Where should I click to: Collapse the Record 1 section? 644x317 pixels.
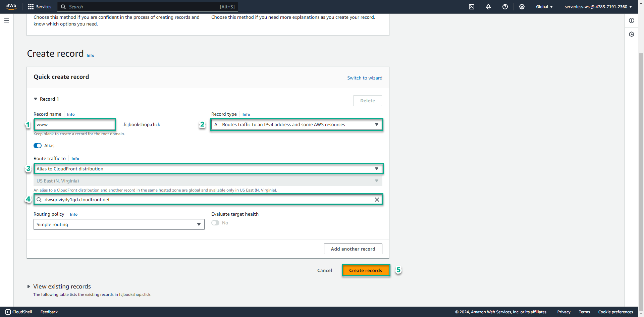[x=36, y=99]
